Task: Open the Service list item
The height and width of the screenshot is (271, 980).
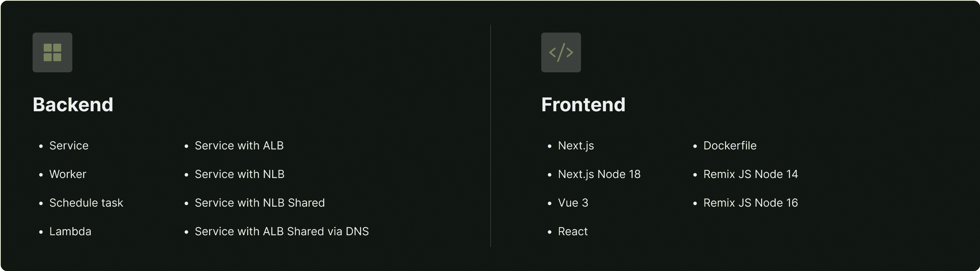Action: 69,145
